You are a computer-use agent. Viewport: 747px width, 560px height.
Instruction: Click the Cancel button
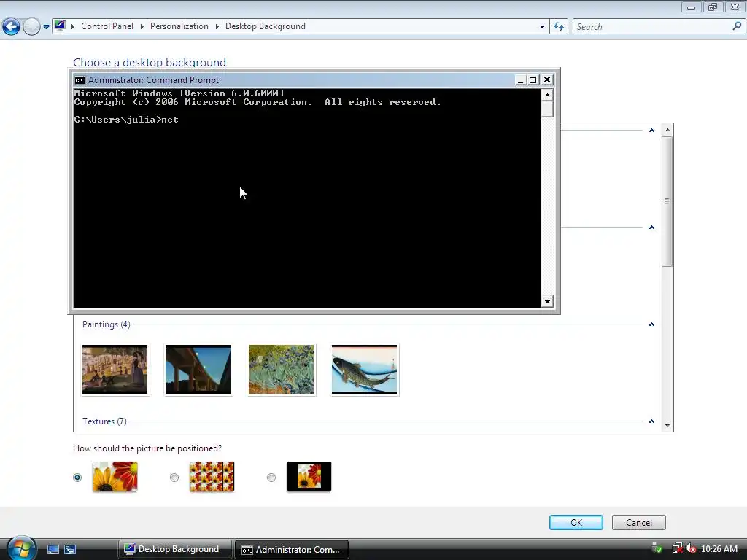(639, 522)
